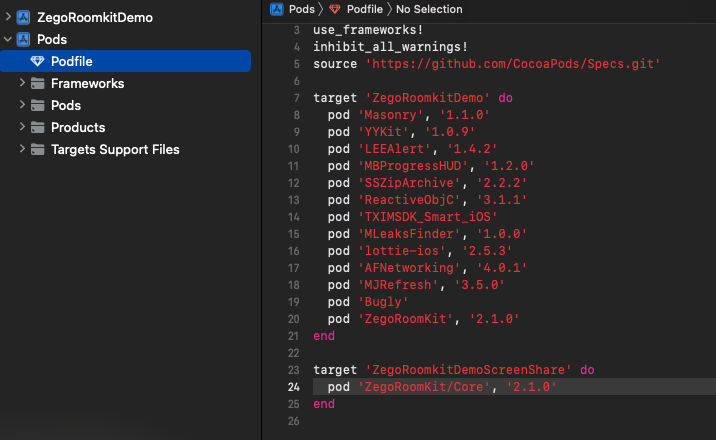Click the end keyword on line 25
Image resolution: width=716 pixels, height=440 pixels.
[324, 404]
